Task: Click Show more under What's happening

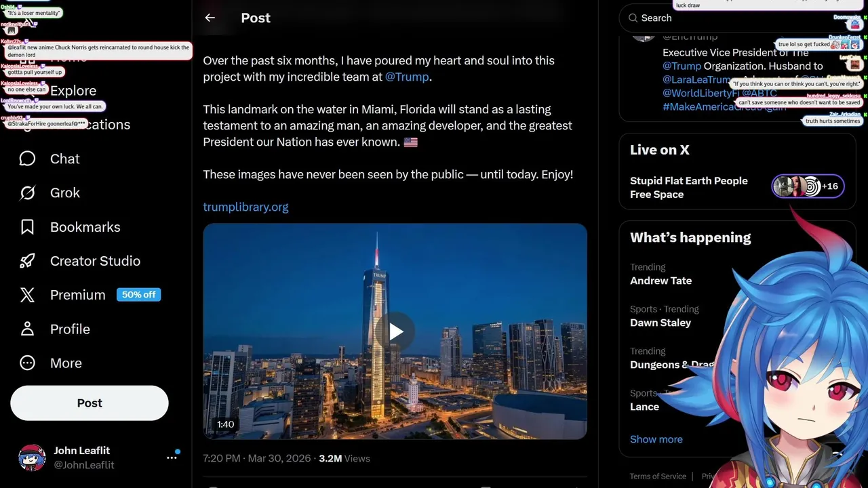Action: [656, 439]
